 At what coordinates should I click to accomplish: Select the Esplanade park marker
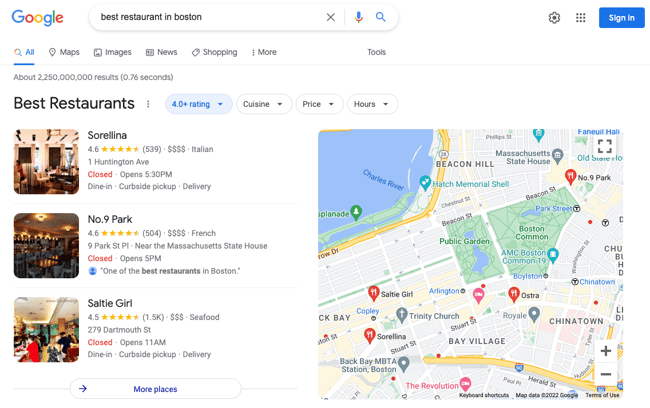[x=356, y=212]
